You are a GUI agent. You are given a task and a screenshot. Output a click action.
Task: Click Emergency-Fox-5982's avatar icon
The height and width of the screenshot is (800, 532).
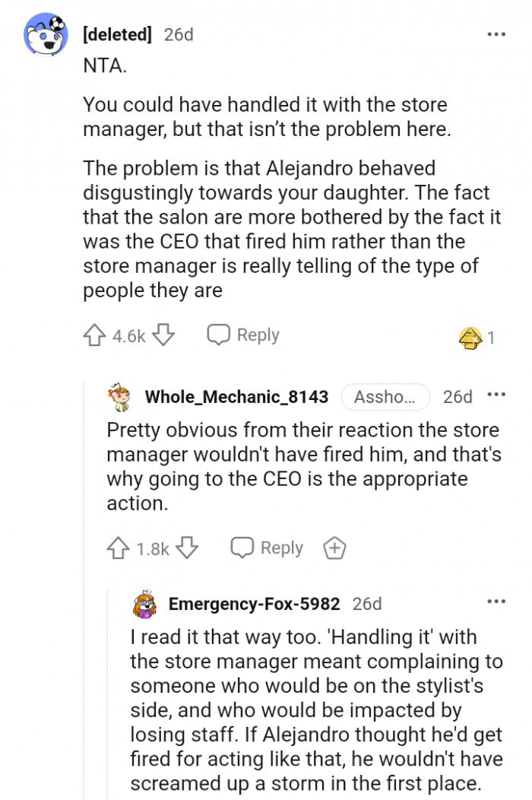tap(146, 604)
